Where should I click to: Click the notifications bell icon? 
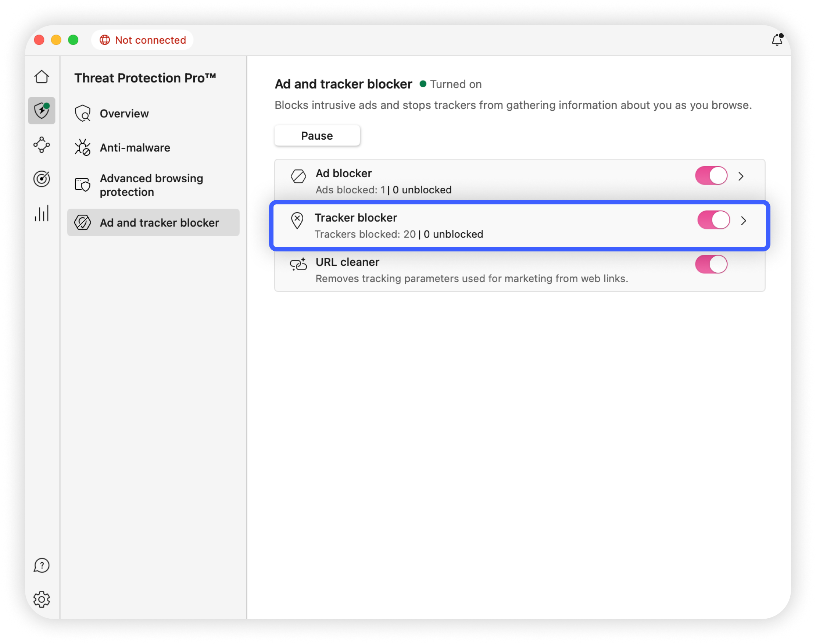tap(777, 40)
